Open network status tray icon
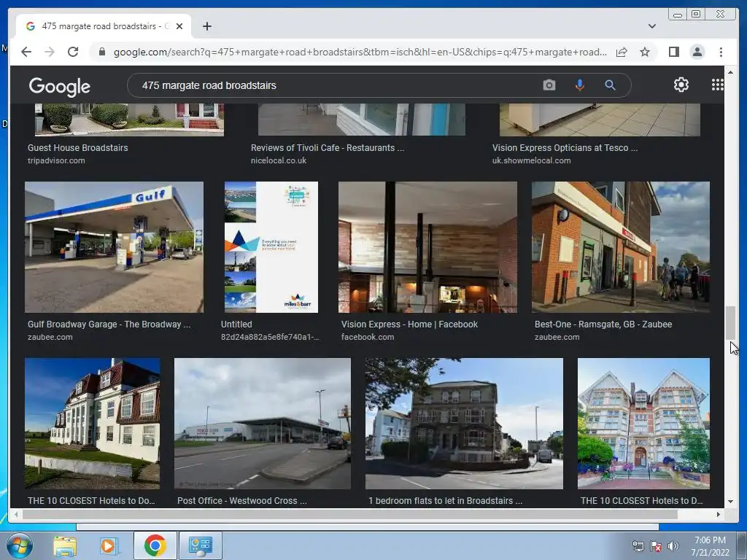Image resolution: width=747 pixels, height=560 pixels. pos(638,546)
